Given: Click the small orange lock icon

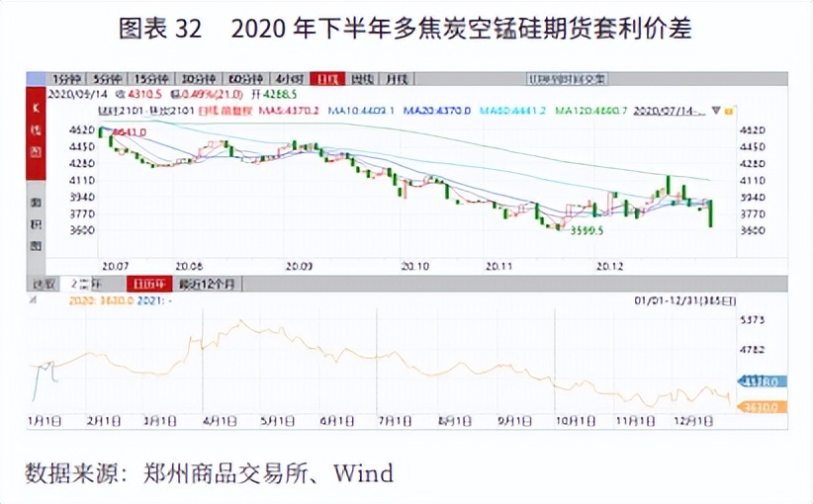Looking at the screenshot, I should [x=728, y=111].
